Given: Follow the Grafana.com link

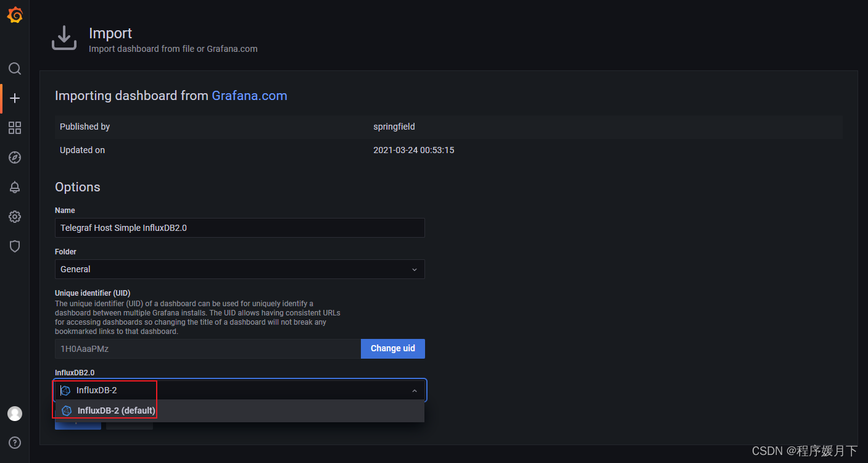Looking at the screenshot, I should pos(249,96).
